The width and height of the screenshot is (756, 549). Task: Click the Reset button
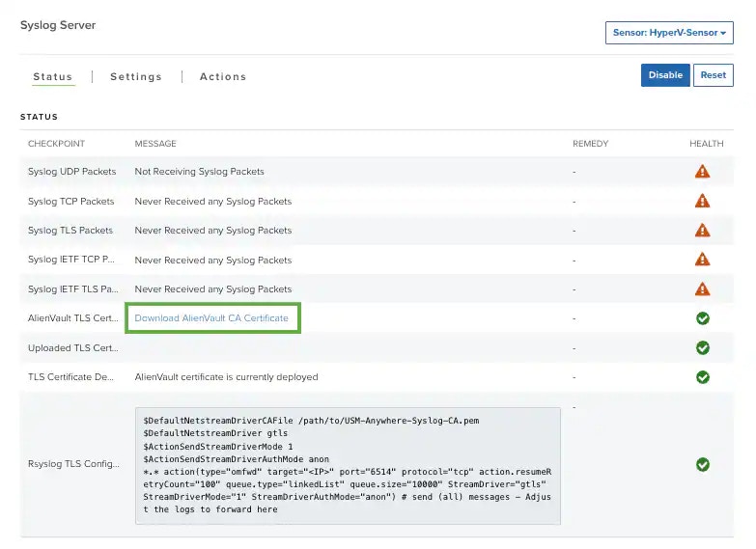714,75
